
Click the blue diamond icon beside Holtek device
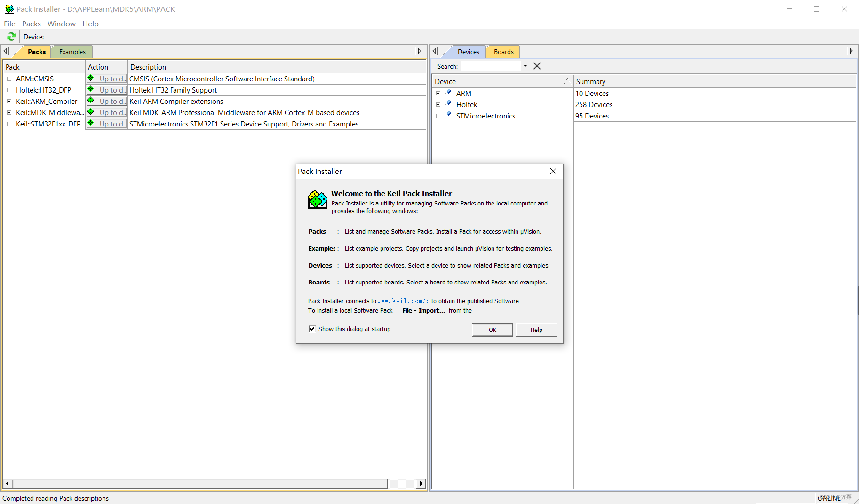point(449,103)
